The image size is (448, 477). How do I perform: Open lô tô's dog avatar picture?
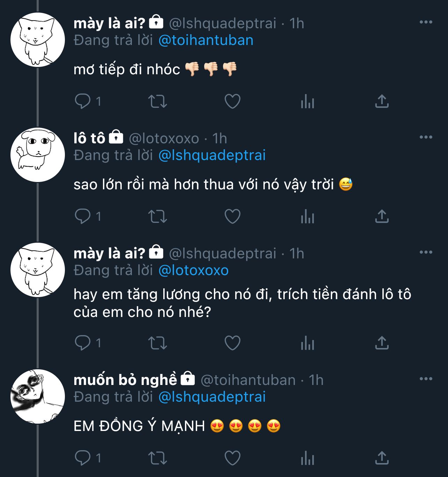point(38,154)
